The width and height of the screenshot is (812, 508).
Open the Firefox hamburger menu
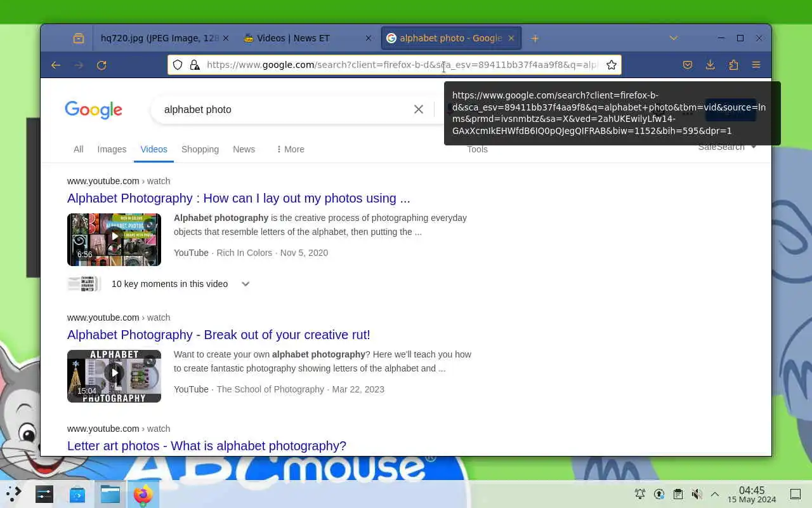(756, 65)
